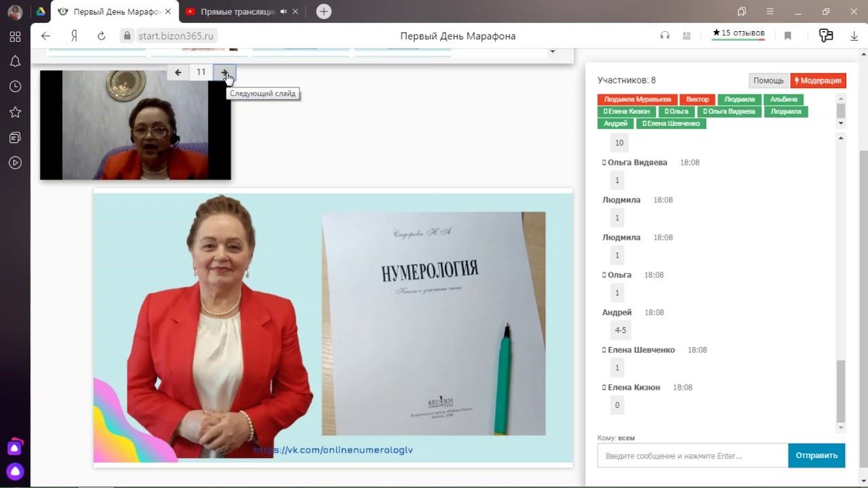Click the slide number 11 field
868x488 pixels.
tap(201, 73)
